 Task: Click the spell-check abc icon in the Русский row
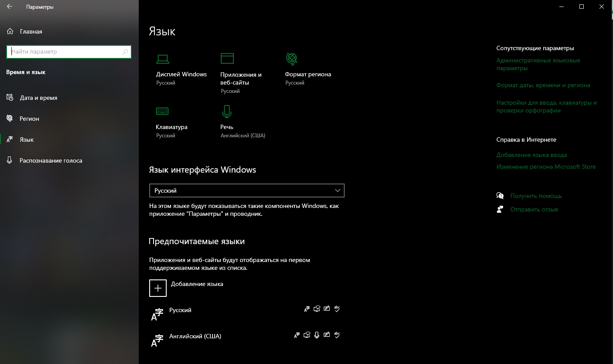coord(337,309)
